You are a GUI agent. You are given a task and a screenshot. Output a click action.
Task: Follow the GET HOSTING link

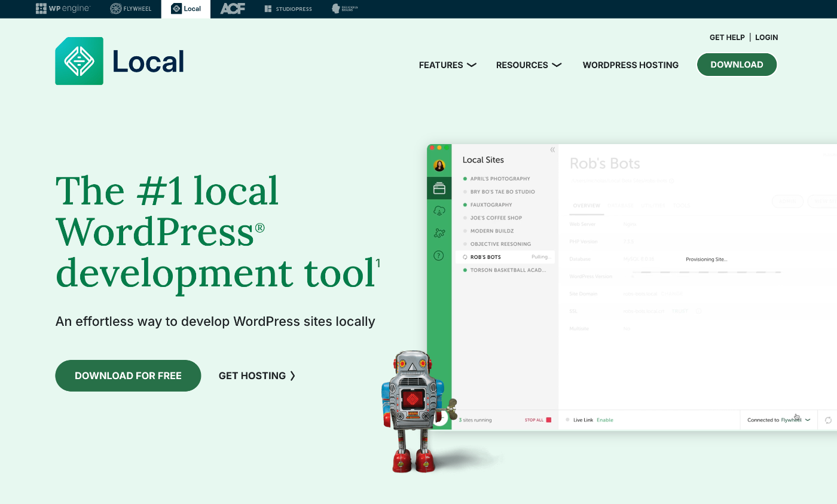coord(257,375)
